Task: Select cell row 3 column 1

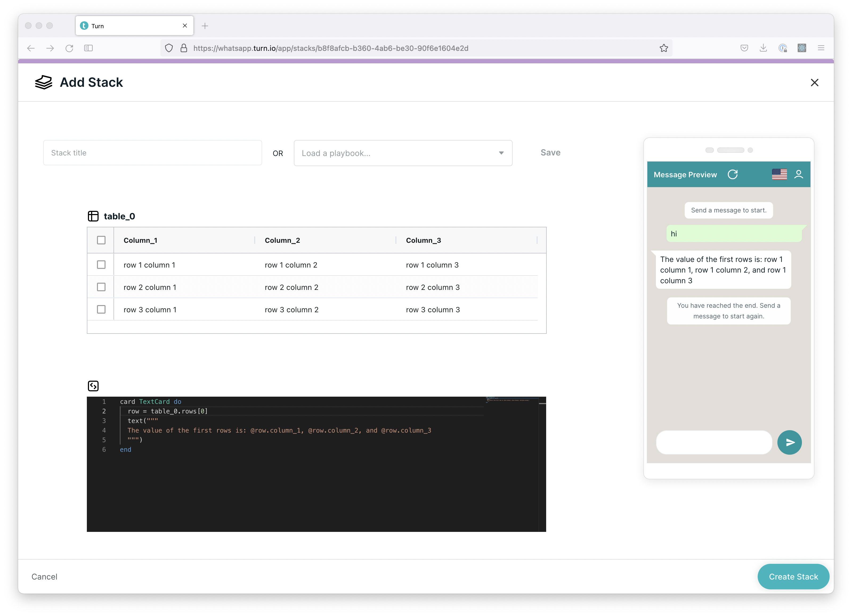Action: [x=150, y=309]
